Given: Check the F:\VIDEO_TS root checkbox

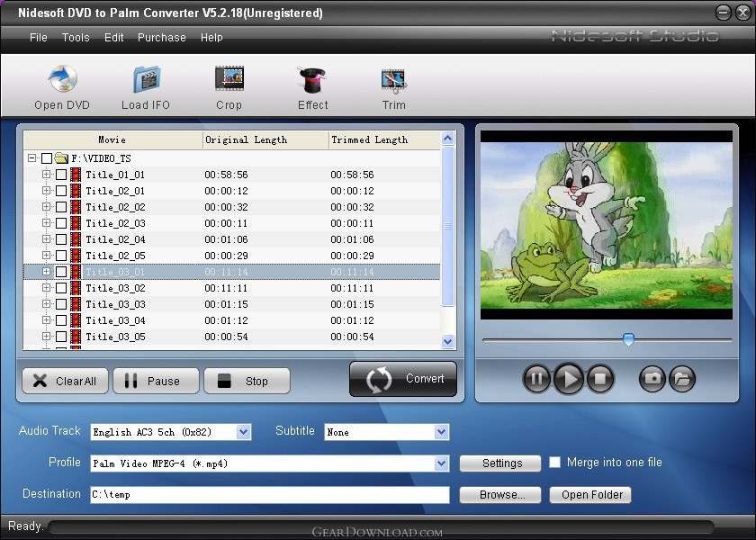Looking at the screenshot, I should [x=47, y=158].
